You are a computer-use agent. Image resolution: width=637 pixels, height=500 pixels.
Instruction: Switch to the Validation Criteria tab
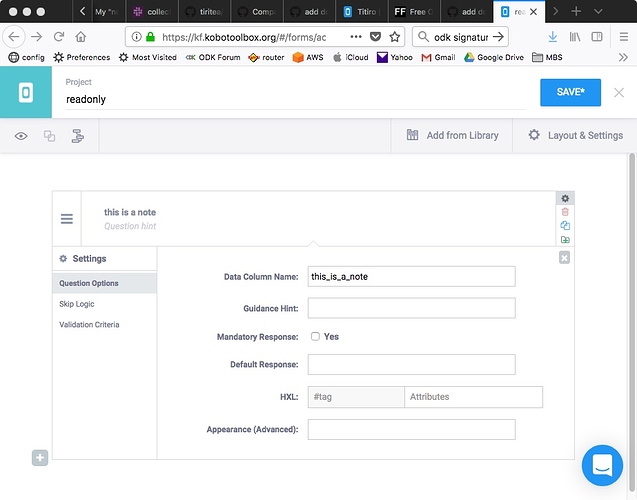pyautogui.click(x=92, y=325)
